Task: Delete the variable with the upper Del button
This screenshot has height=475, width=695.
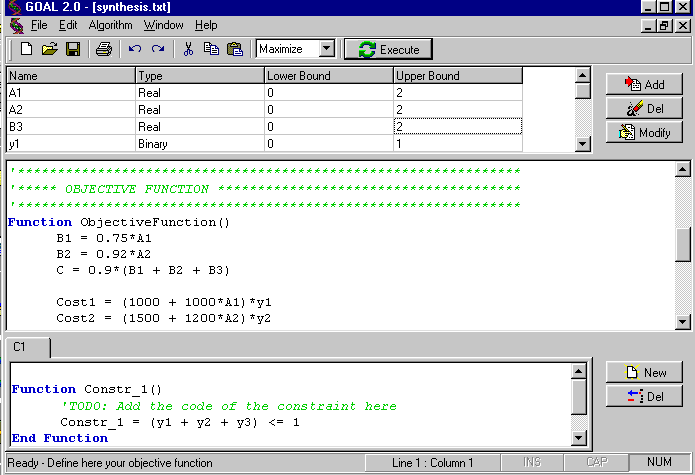Action: tap(644, 108)
